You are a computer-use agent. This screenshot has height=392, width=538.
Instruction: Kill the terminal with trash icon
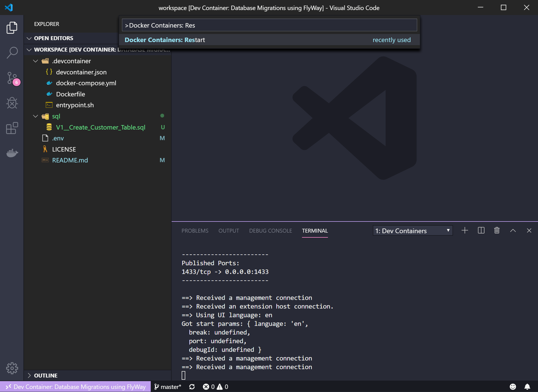(x=497, y=230)
